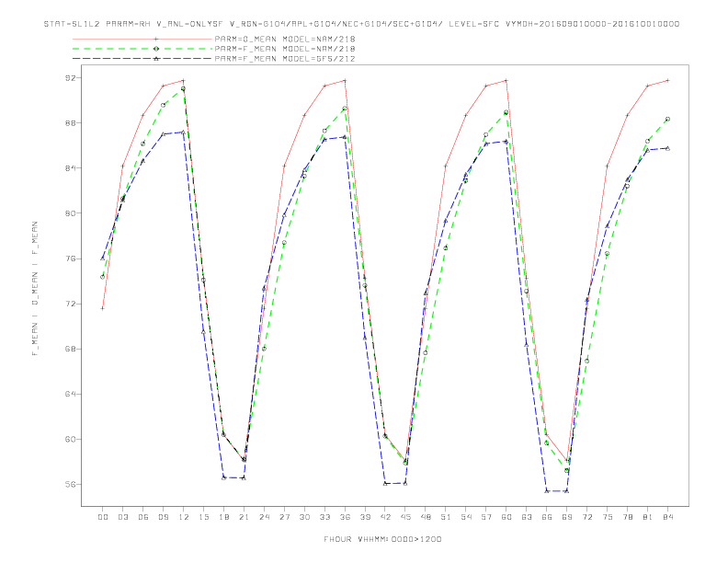This screenshot has height=563, width=728.
Task: Click x-axis forecast hour label 63
Action: 527,517
